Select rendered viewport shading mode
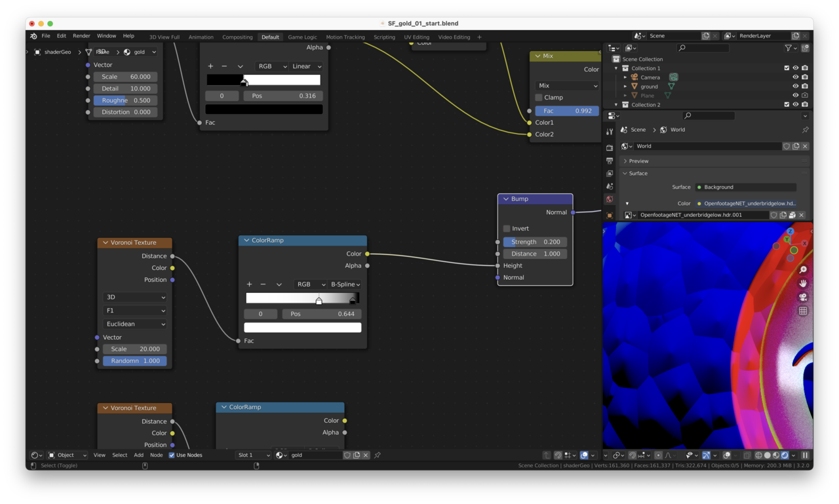Image resolution: width=839 pixels, height=504 pixels. click(785, 456)
